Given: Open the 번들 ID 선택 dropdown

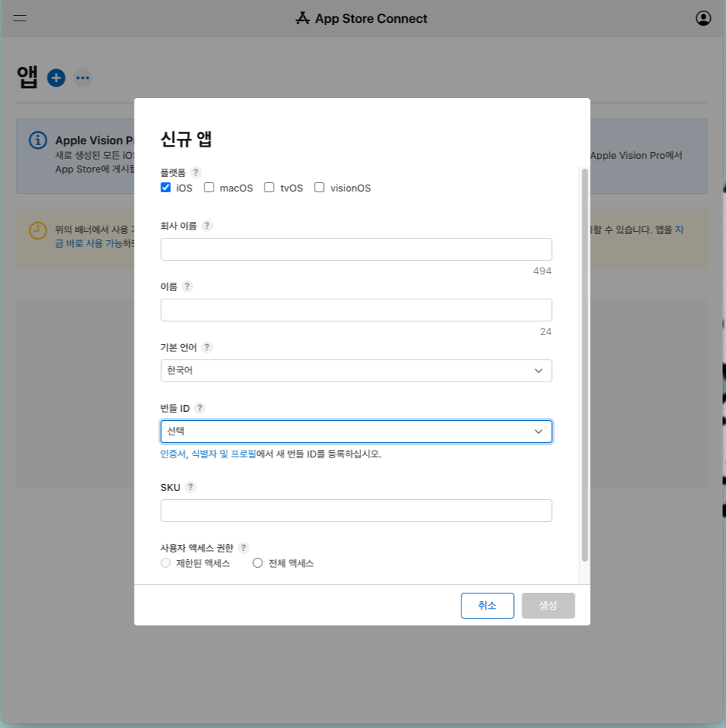Looking at the screenshot, I should pyautogui.click(x=357, y=432).
